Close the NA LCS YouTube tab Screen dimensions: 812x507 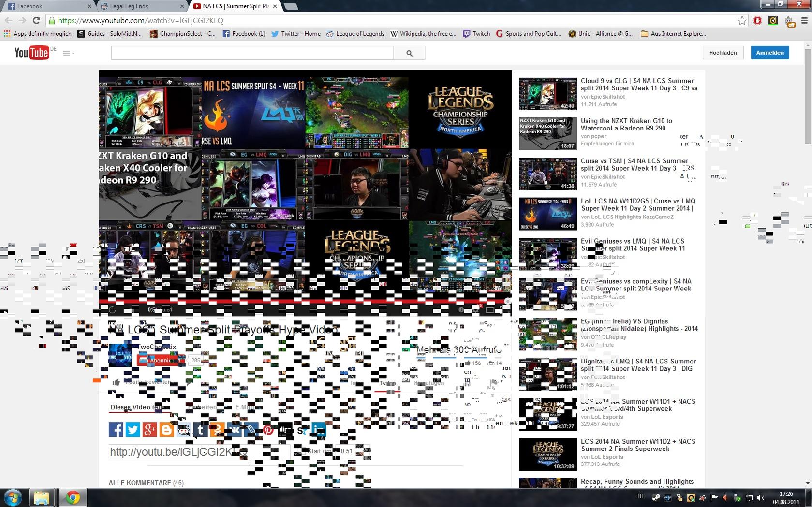(275, 6)
